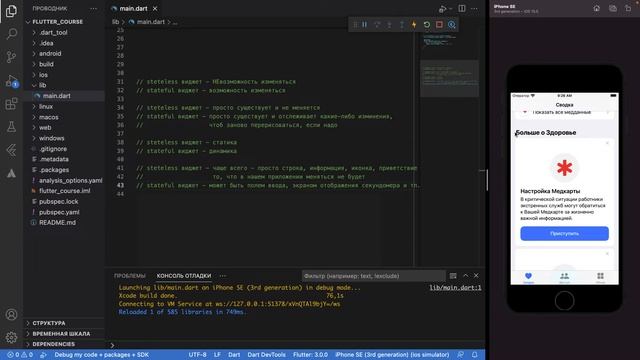
Task: Open Explorer panel more actions ellipsis
Action: [x=93, y=9]
